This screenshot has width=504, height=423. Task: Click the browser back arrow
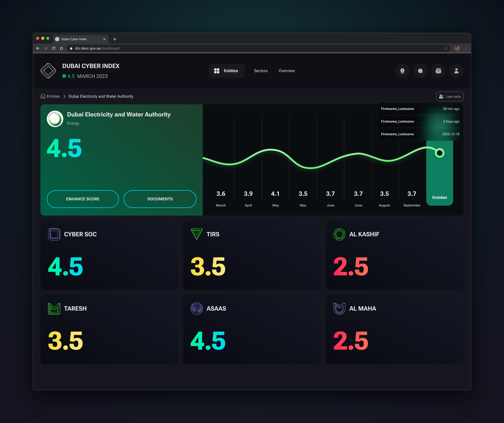pos(38,48)
